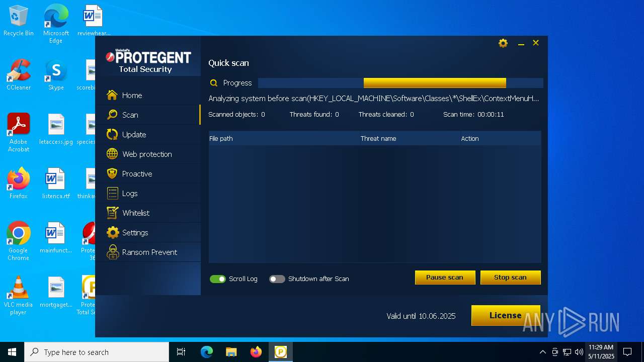This screenshot has height=362, width=644.
Task: Click Protegent icon in the taskbar
Action: point(280,352)
